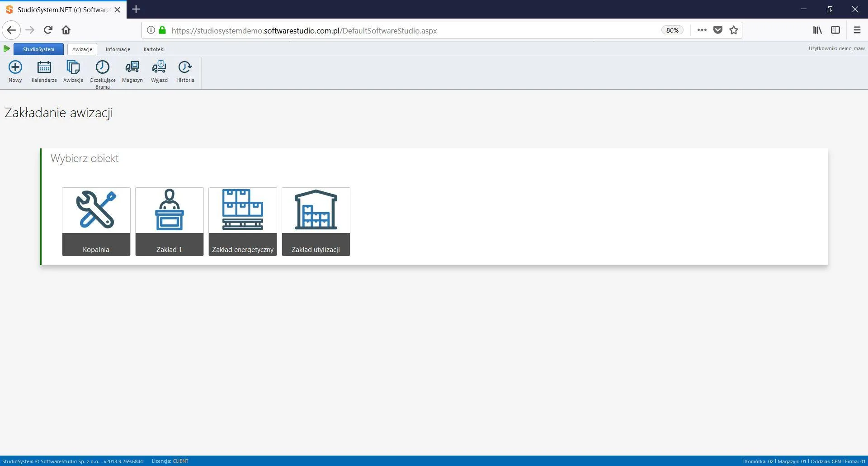Open the Firefox hamburger menu

click(x=857, y=30)
